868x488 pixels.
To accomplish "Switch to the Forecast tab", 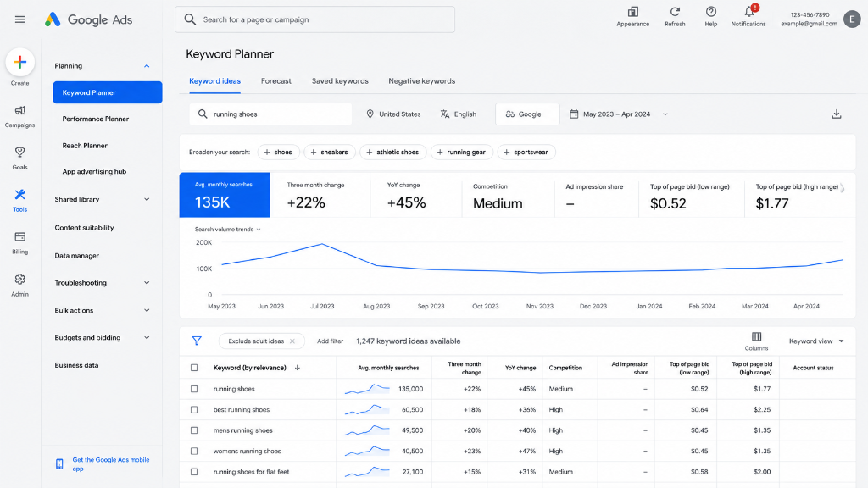I will [275, 81].
